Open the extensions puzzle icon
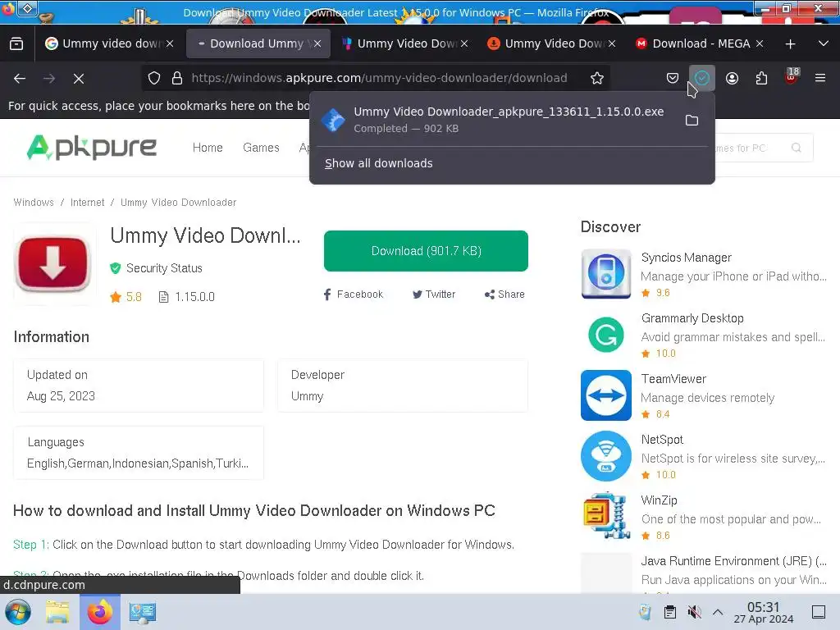Screen dimensions: 840x630 point(761,78)
